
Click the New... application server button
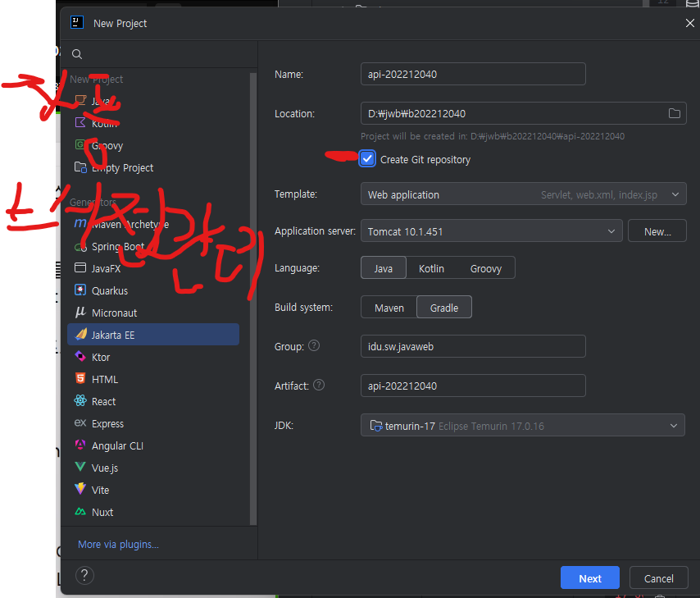click(657, 231)
